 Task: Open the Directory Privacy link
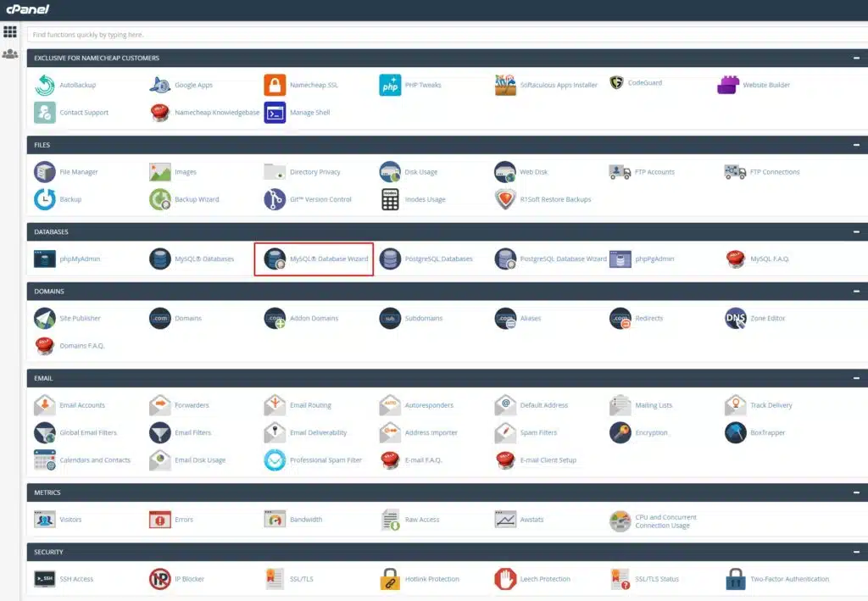pyautogui.click(x=315, y=172)
